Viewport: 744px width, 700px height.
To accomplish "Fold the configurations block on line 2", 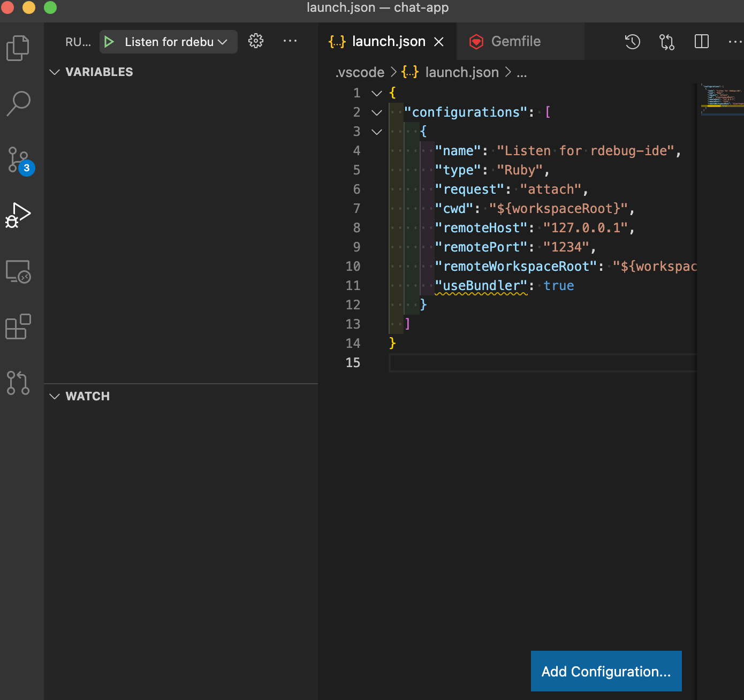I will click(x=376, y=112).
